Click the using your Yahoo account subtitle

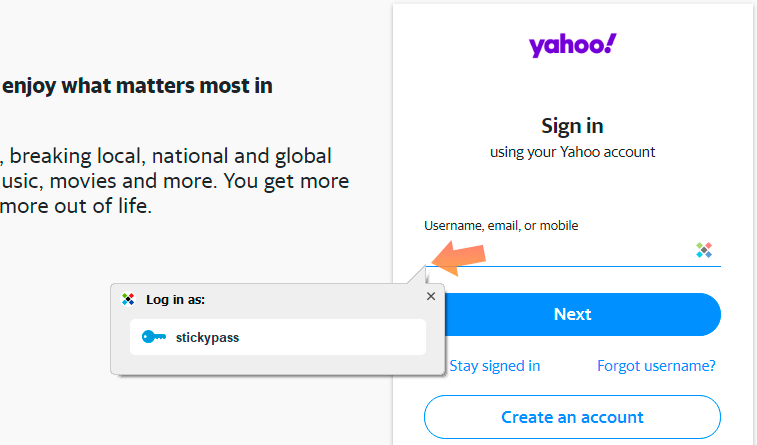tap(573, 153)
